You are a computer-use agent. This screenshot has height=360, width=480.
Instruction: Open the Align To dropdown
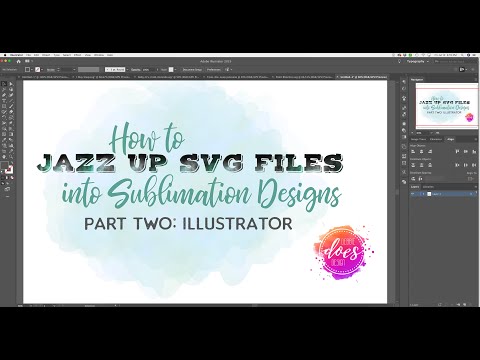[470, 179]
